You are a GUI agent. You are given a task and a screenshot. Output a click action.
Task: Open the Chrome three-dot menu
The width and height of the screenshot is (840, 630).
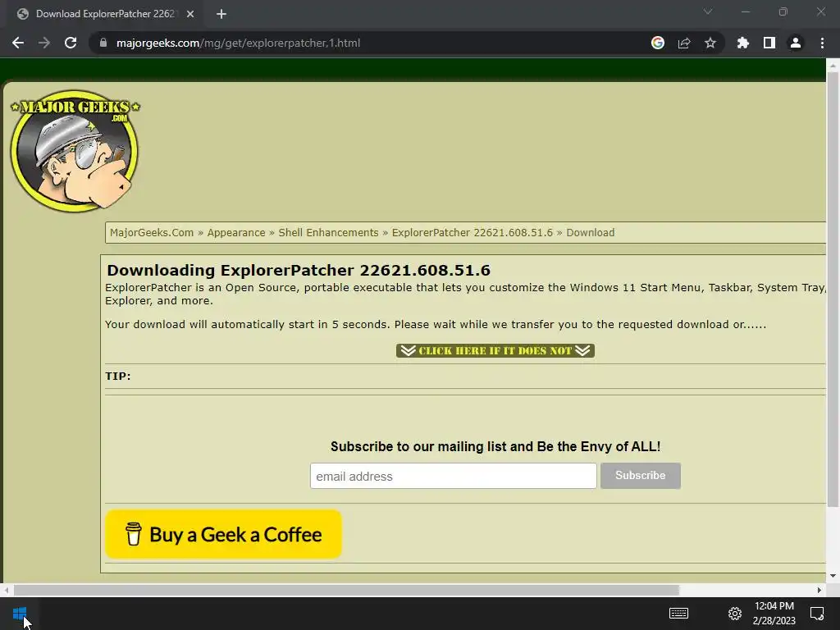tap(822, 43)
